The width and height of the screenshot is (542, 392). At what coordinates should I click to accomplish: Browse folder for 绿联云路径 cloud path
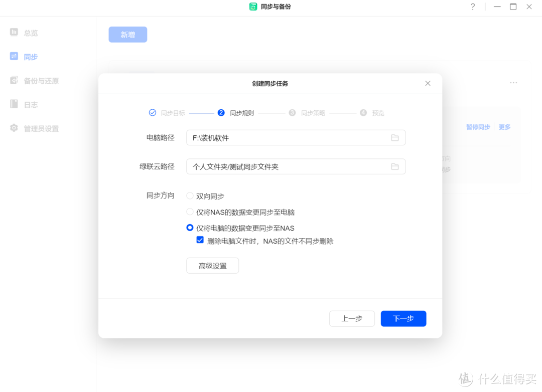(x=396, y=166)
